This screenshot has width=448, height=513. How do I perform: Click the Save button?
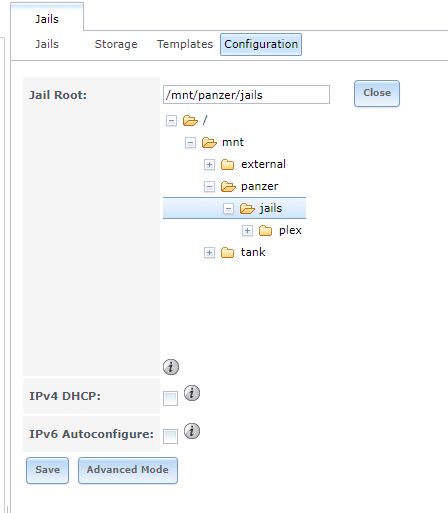click(47, 470)
